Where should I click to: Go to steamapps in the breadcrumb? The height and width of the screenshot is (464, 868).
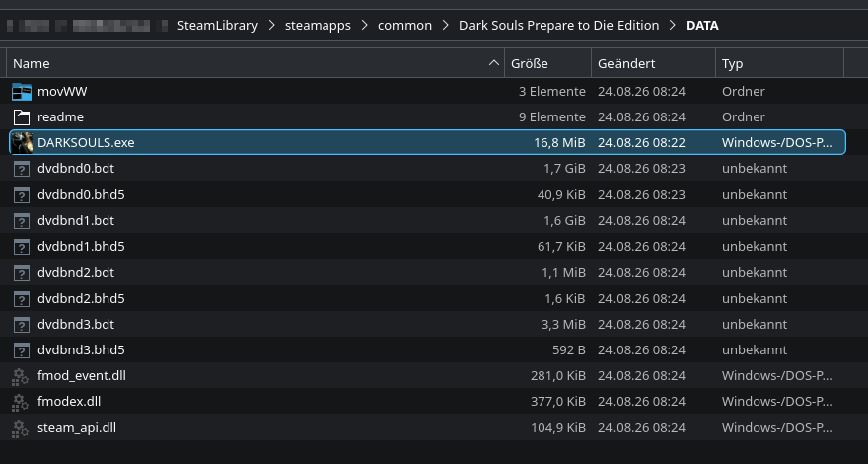coord(318,26)
